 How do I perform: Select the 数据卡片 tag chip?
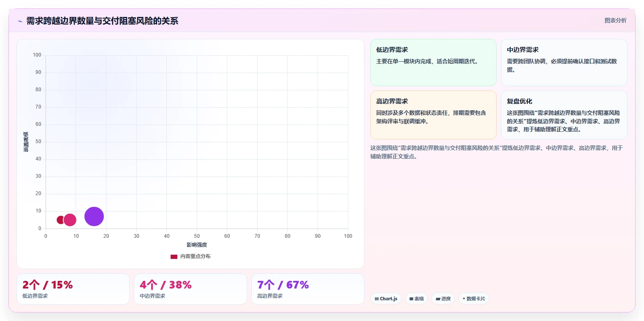click(x=474, y=299)
